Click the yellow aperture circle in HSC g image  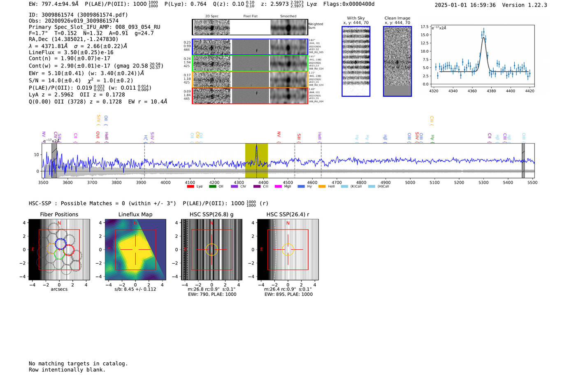211,250
